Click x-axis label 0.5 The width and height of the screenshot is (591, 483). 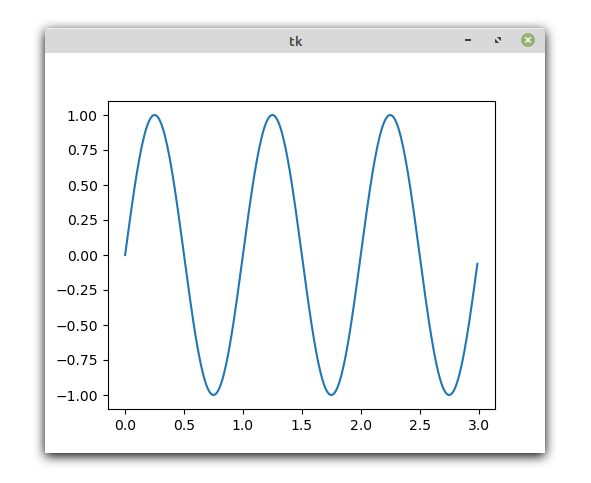click(184, 425)
